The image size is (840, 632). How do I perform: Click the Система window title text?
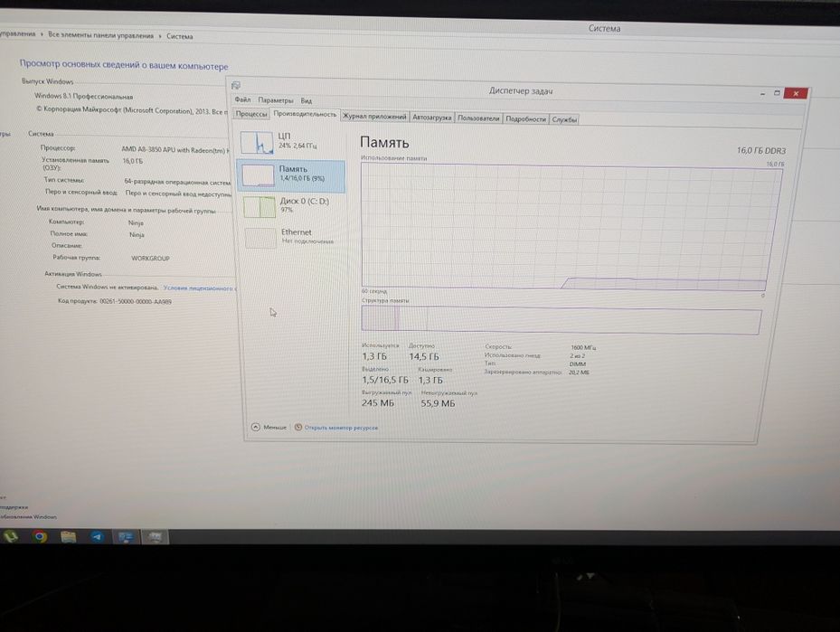click(604, 28)
